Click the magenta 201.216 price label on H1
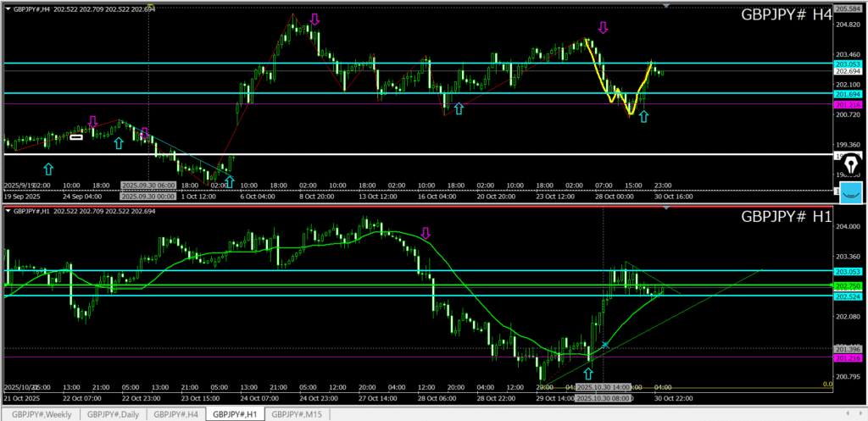868x421 pixels. 849,358
